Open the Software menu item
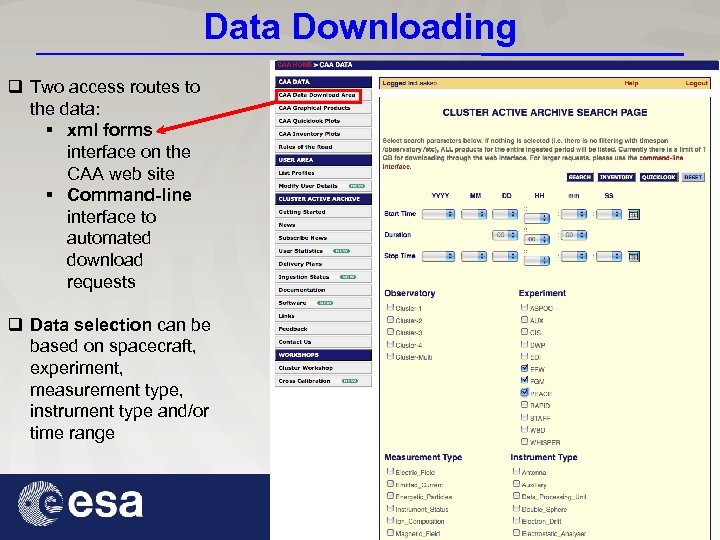Image resolution: width=720 pixels, height=540 pixels. click(323, 303)
